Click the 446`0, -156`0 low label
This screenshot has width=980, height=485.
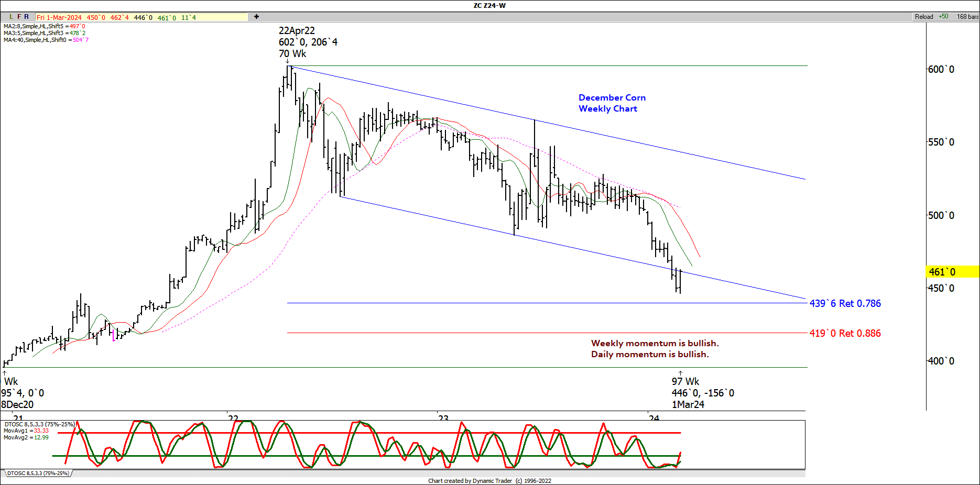(703, 393)
